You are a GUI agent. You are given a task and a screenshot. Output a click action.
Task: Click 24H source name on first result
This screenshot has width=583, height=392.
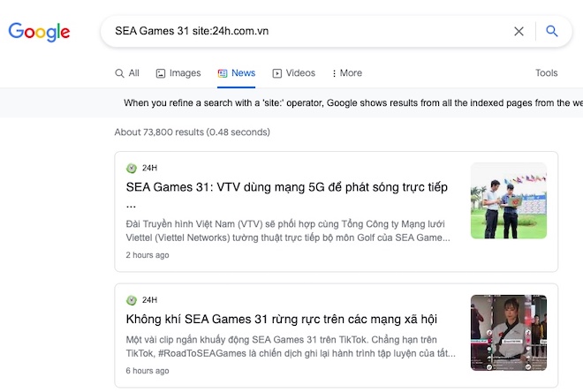click(x=149, y=168)
